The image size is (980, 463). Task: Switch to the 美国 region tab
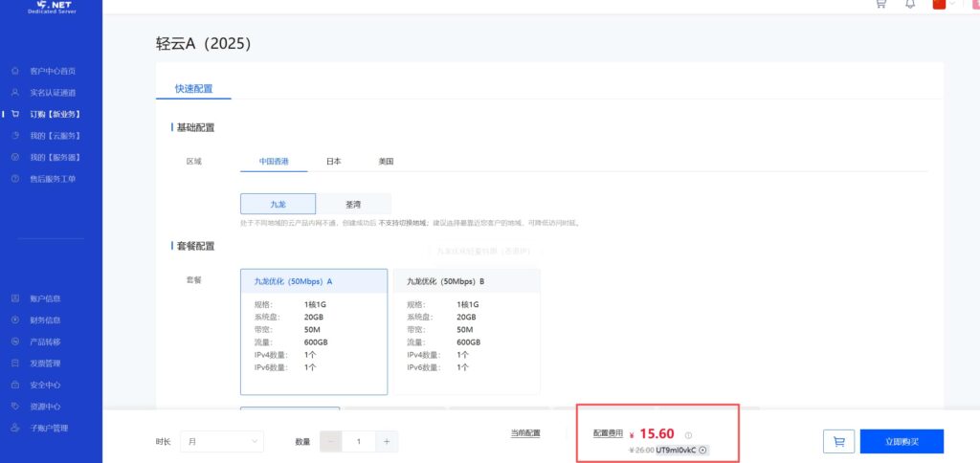386,162
